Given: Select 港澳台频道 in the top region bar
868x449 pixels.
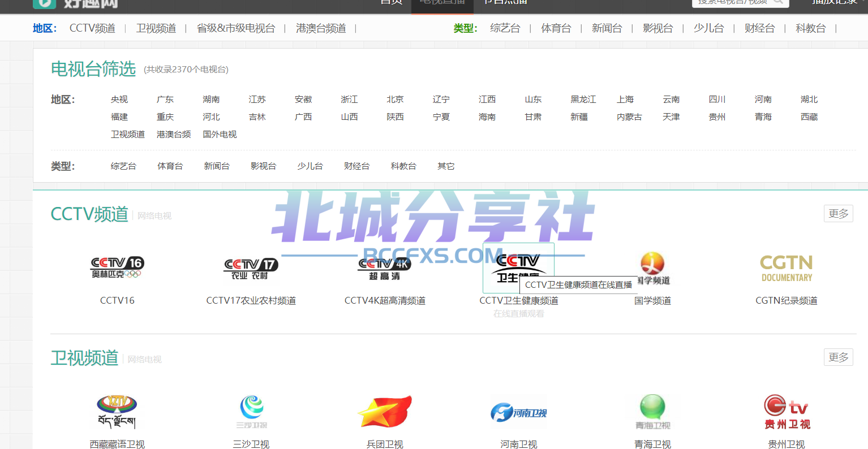Looking at the screenshot, I should [x=321, y=28].
